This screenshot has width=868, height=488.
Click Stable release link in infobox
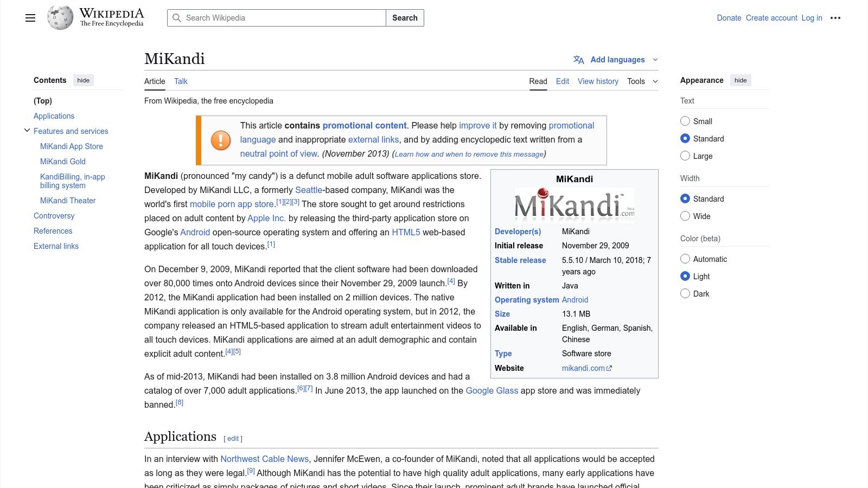click(520, 260)
